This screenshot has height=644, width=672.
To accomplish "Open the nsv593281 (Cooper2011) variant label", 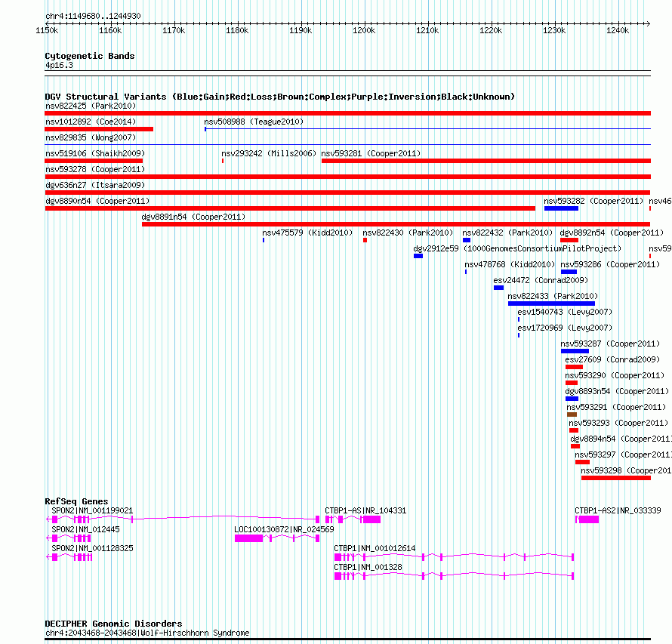I will (x=371, y=153).
